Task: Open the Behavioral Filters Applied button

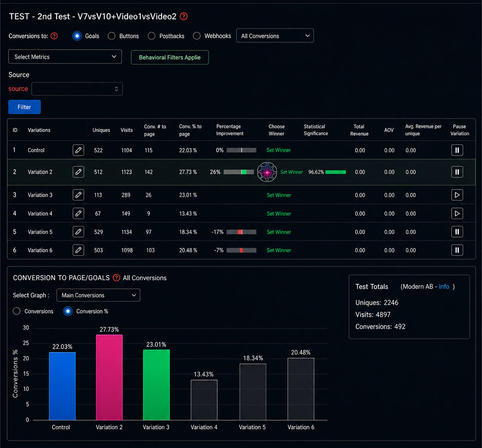Action: 170,57
